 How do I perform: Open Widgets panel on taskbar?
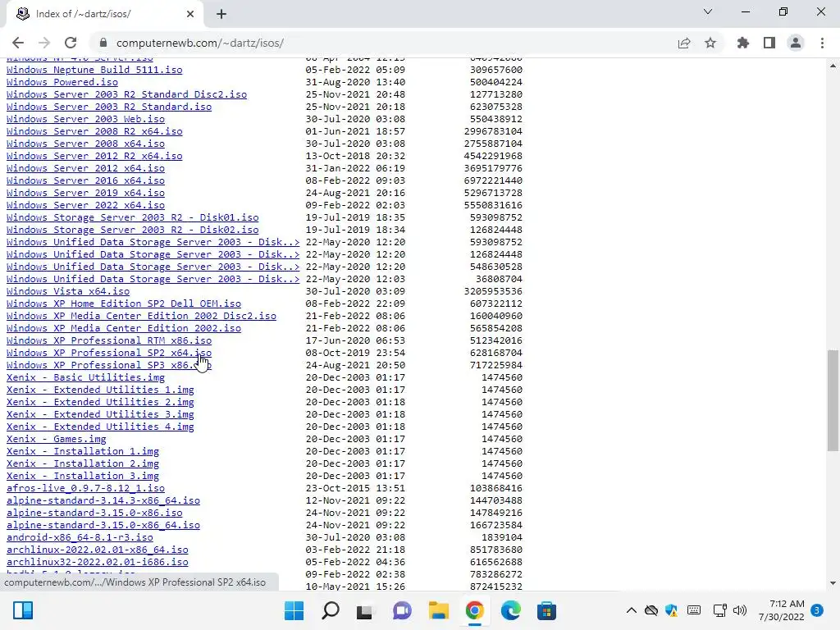point(23,610)
